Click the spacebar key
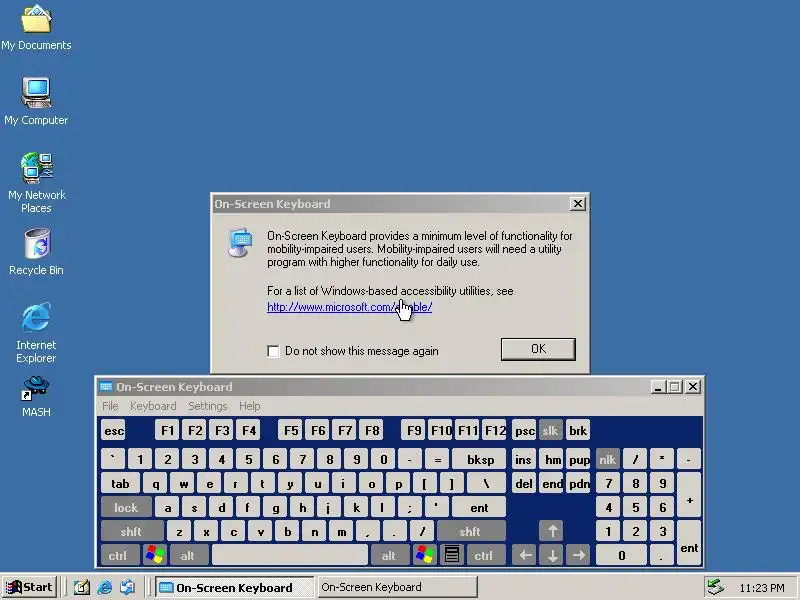The height and width of the screenshot is (600, 800). [x=290, y=555]
